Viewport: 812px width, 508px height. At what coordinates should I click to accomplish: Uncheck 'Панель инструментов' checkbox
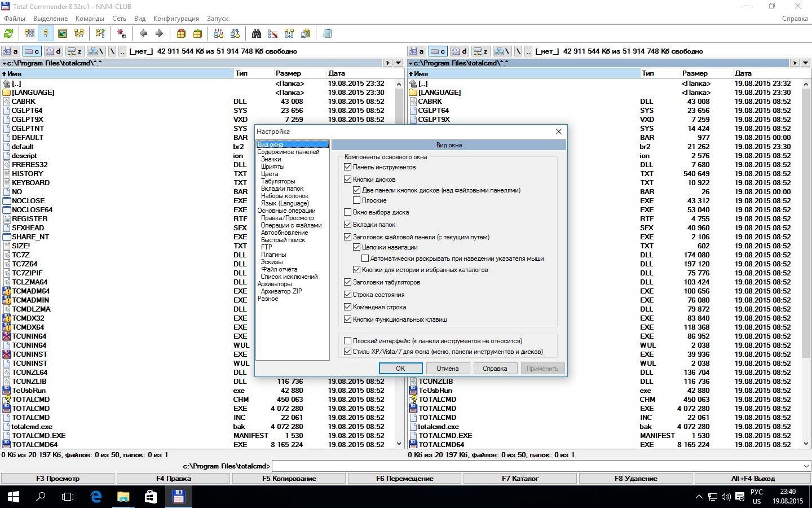(348, 167)
